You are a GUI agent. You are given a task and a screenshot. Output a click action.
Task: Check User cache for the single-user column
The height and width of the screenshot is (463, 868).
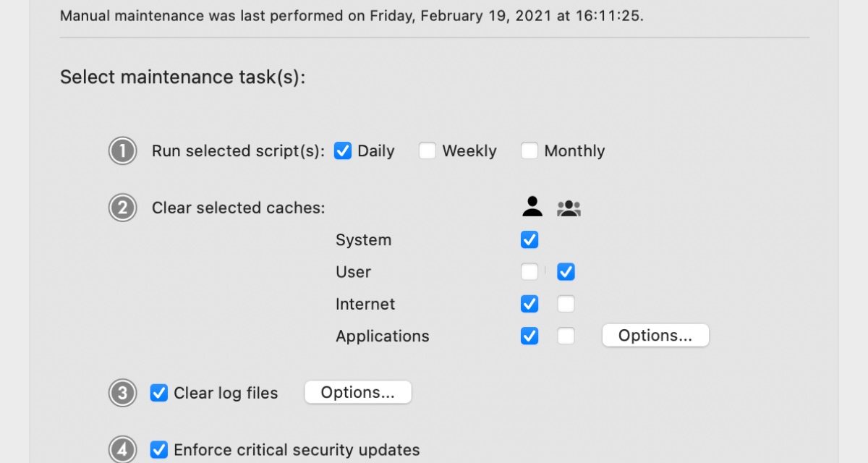tap(529, 272)
